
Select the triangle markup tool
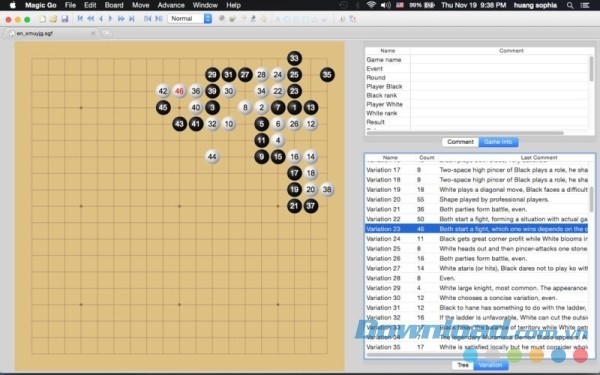tap(315, 19)
